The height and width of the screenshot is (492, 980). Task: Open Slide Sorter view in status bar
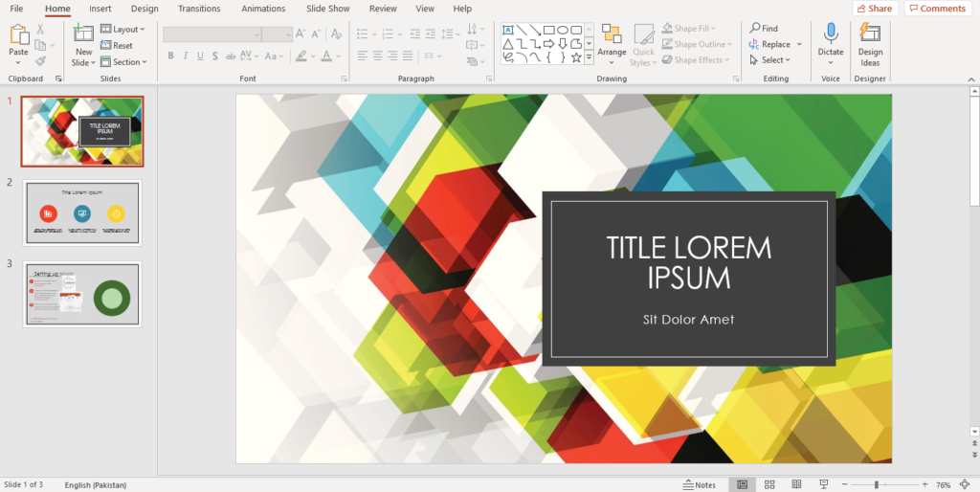point(768,484)
